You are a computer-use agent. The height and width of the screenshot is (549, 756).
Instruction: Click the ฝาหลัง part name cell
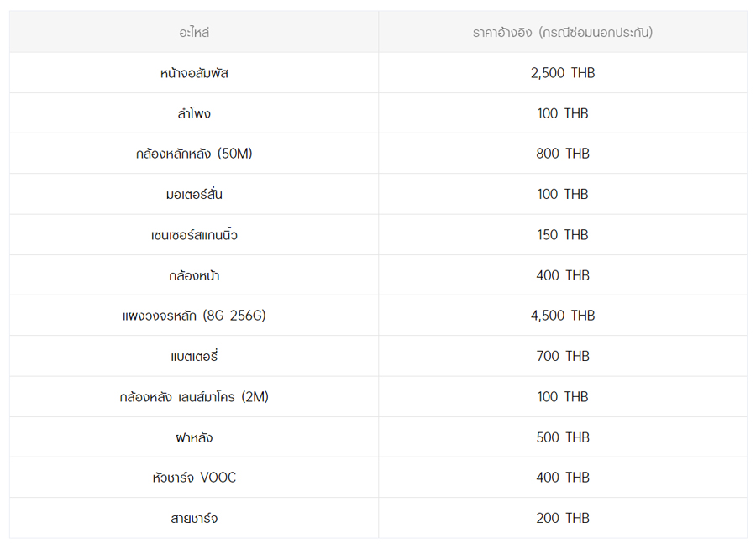pyautogui.click(x=194, y=437)
